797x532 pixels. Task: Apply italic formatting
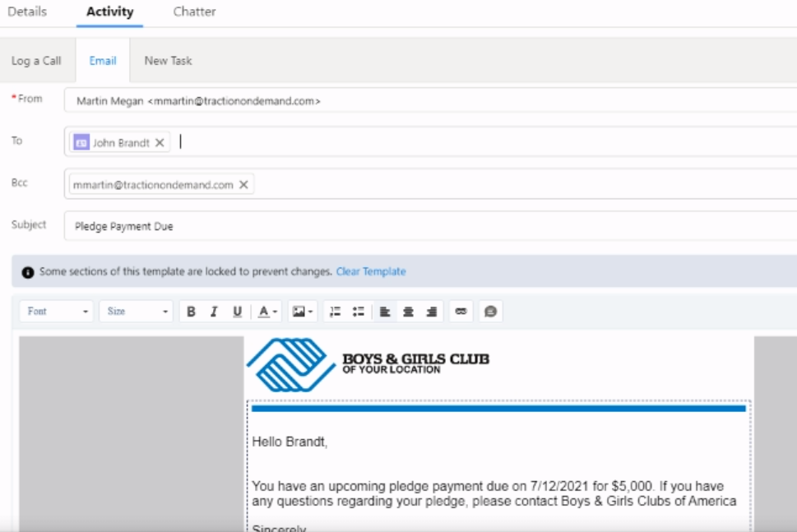pos(212,311)
